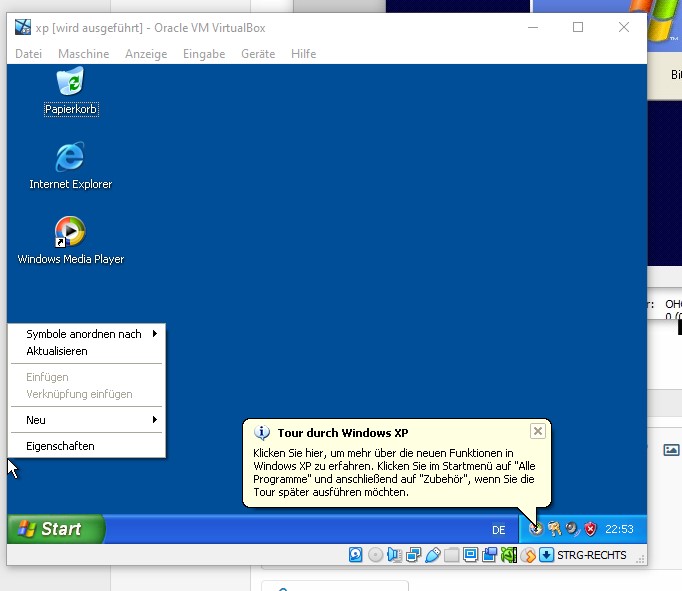This screenshot has width=682, height=591.
Task: Open the Eingabe menu
Action: 204,54
